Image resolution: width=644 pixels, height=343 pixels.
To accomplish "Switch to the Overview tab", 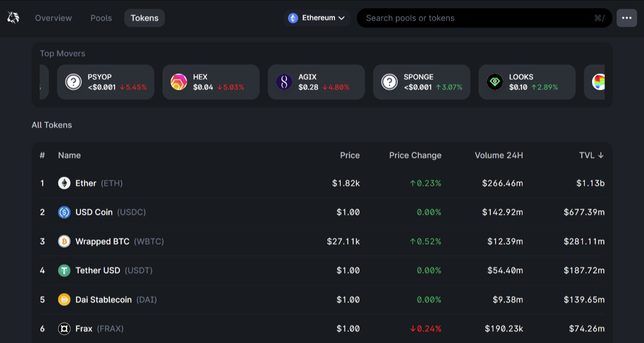I will pos(53,18).
